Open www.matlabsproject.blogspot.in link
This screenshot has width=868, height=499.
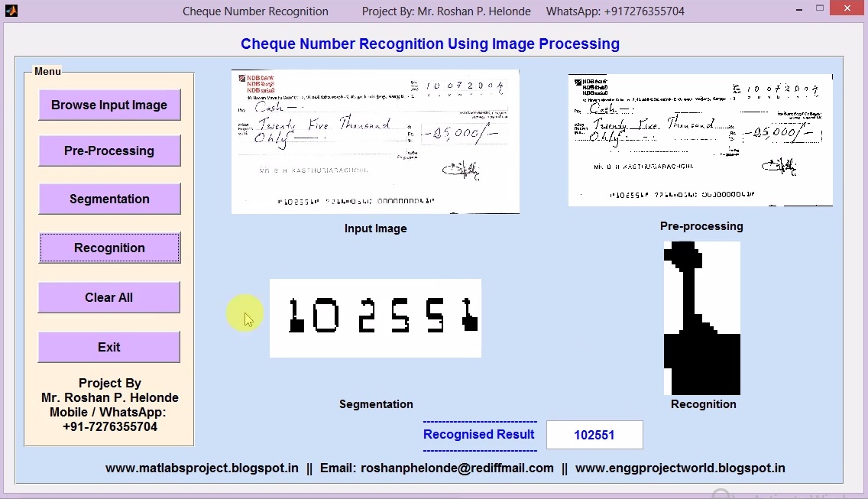[202, 468]
